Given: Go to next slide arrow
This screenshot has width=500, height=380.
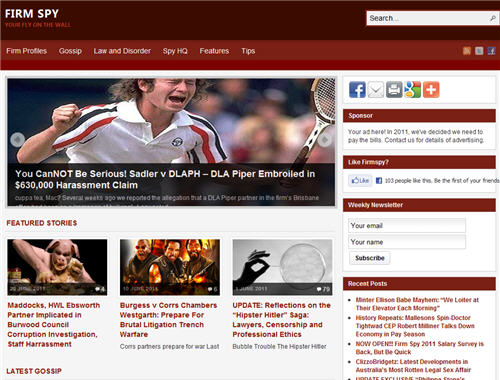Looking at the screenshot, I should pyautogui.click(x=325, y=140).
